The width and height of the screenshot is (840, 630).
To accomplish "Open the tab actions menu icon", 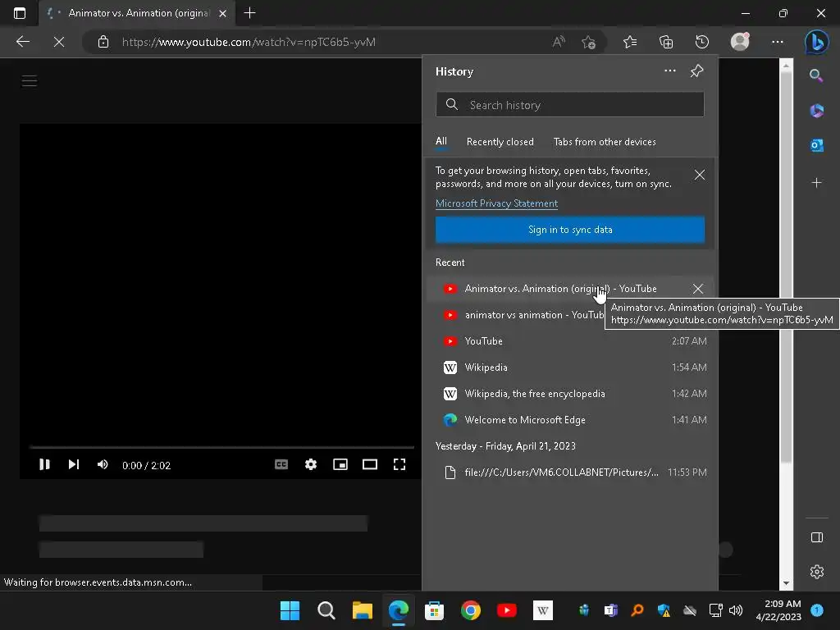I will point(20,13).
